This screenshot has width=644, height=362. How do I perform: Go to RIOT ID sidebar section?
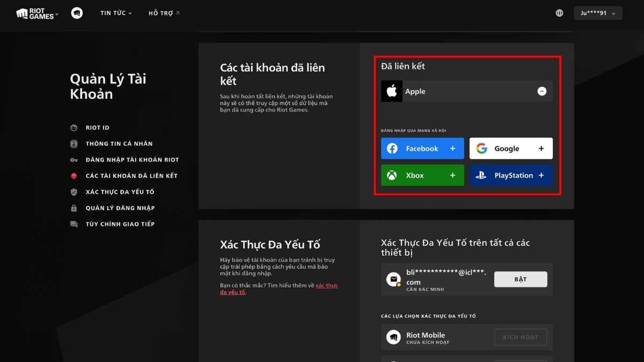(x=97, y=128)
